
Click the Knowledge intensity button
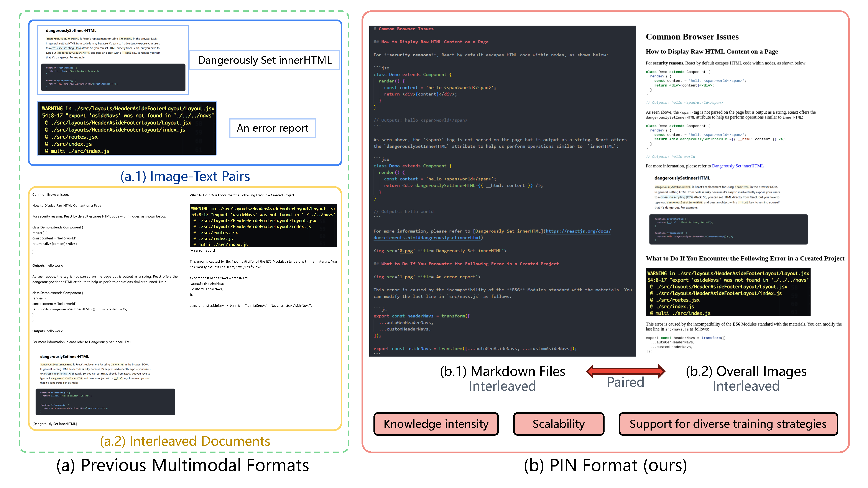436,424
